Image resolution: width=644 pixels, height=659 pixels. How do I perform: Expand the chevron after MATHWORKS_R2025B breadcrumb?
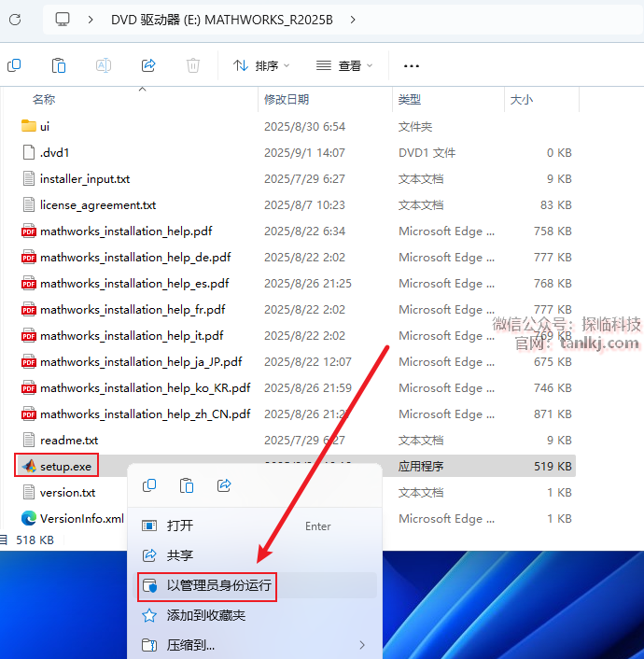(x=353, y=20)
